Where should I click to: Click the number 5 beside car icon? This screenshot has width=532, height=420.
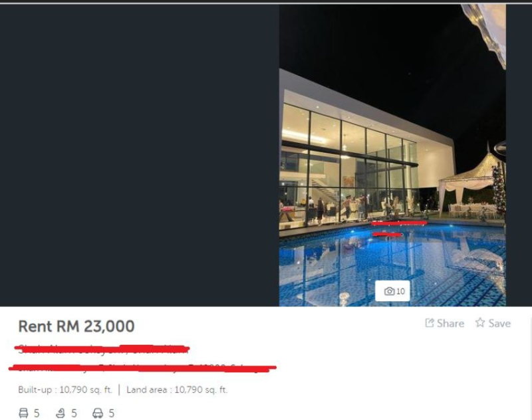coord(111,413)
